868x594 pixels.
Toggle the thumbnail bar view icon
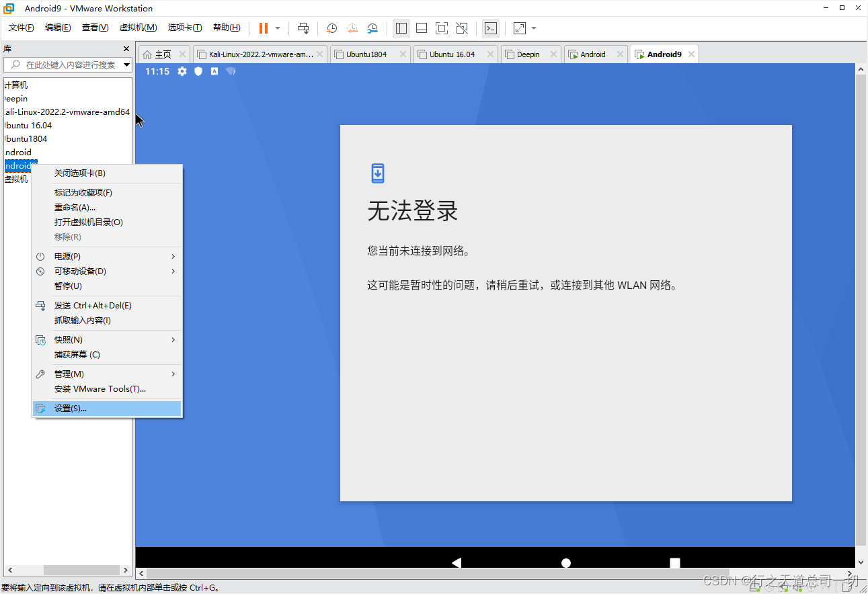(x=422, y=28)
